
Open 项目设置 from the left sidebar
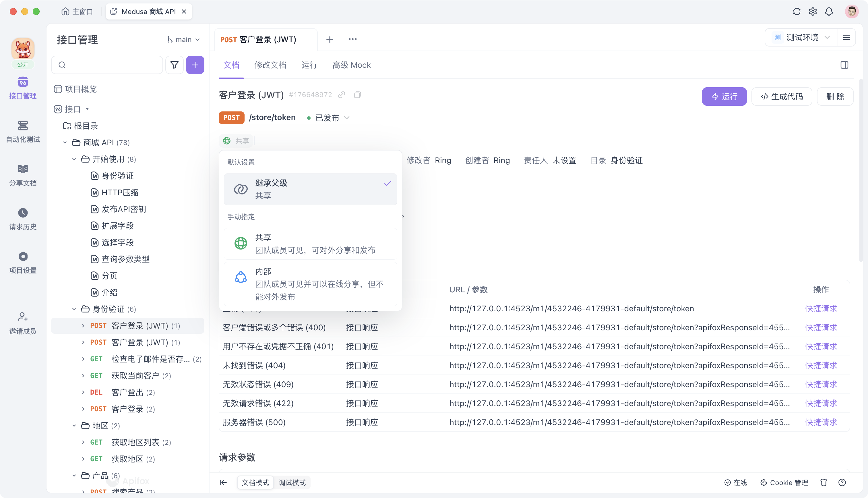23,262
